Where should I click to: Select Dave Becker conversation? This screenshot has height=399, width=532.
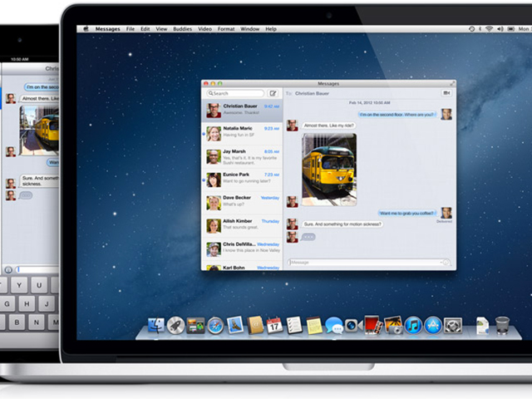(242, 203)
